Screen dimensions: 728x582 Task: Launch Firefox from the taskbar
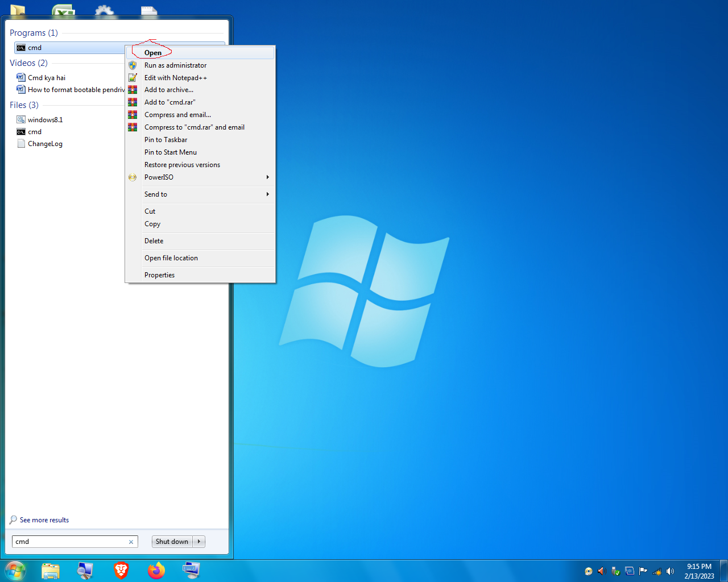coord(156,571)
